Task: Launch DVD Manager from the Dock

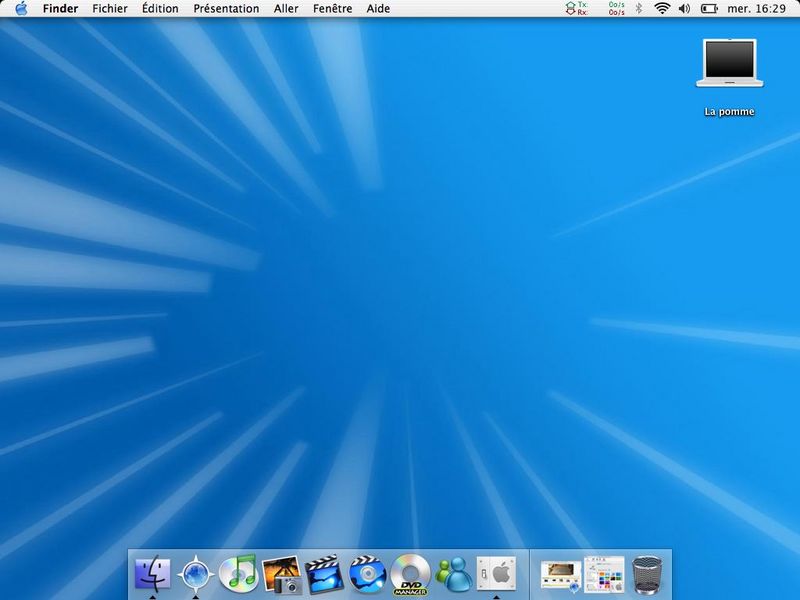Action: [411, 574]
